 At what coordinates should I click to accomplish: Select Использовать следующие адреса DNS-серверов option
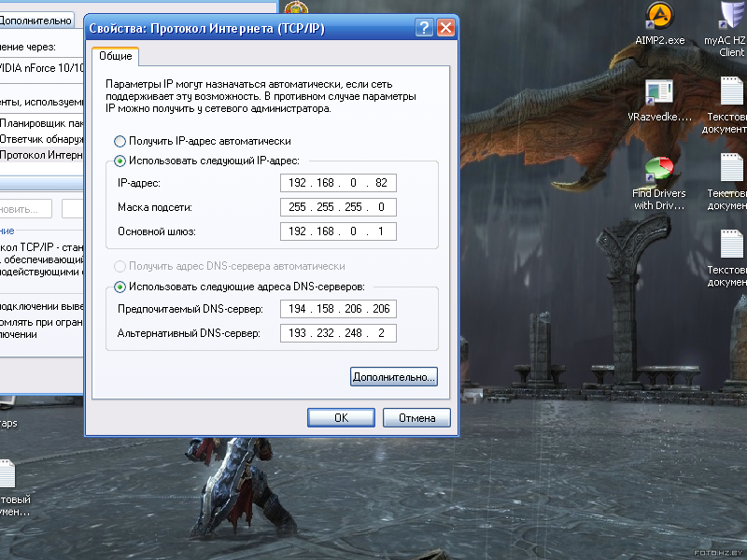240,287
